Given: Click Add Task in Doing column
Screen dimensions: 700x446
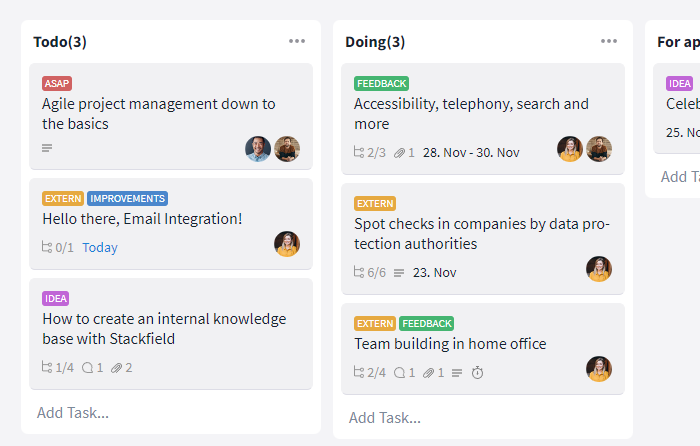Looking at the screenshot, I should 385,418.
